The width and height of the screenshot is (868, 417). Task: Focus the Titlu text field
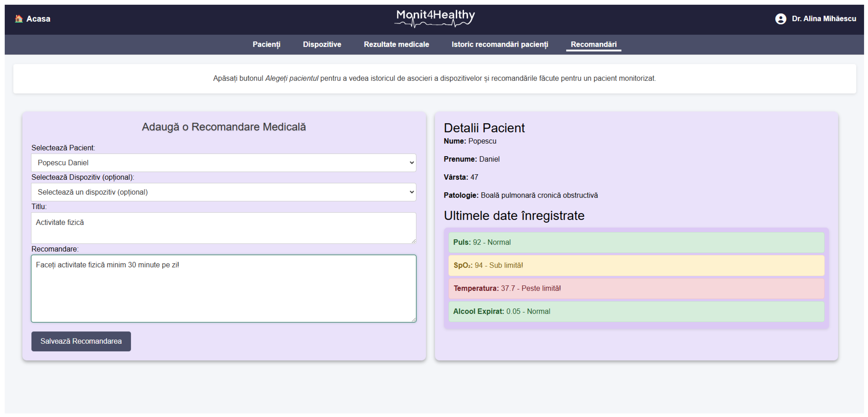pyautogui.click(x=223, y=228)
